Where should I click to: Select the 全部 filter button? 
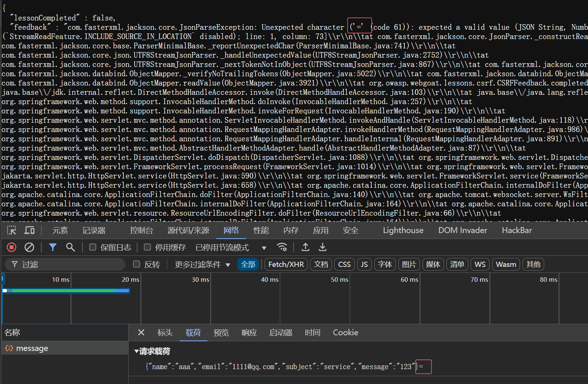(x=248, y=264)
